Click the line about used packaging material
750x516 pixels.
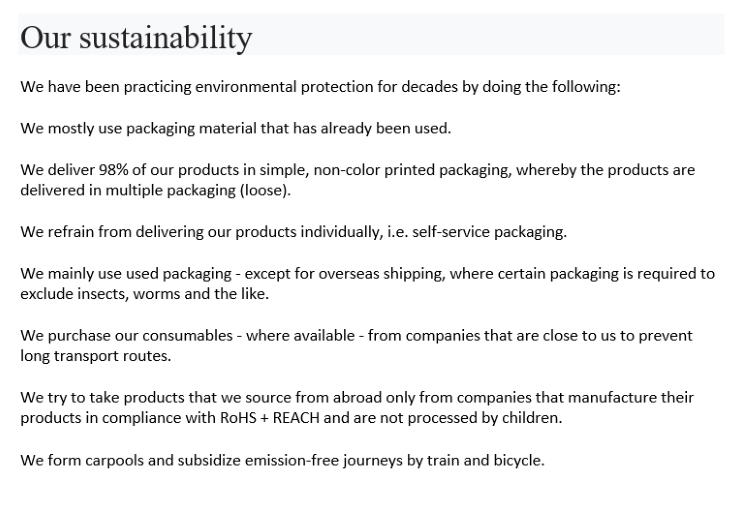(x=235, y=129)
